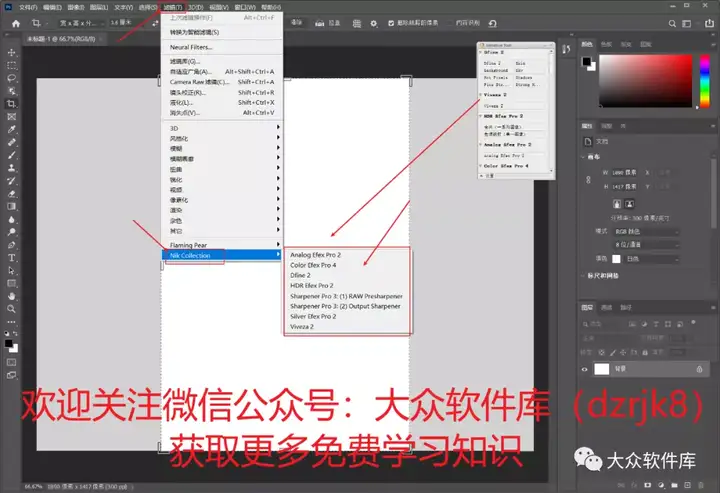720x493 pixels.
Task: Open the 8 bit channel depth dropdown
Action: 647,245
